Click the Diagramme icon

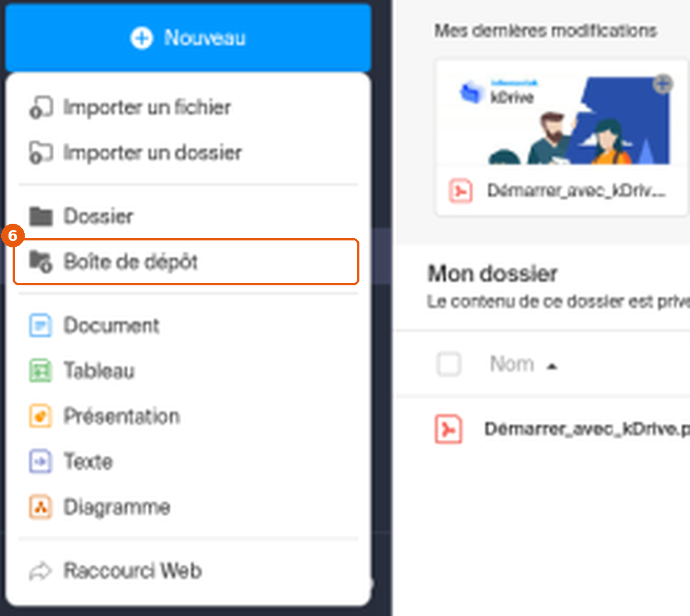coord(40,507)
